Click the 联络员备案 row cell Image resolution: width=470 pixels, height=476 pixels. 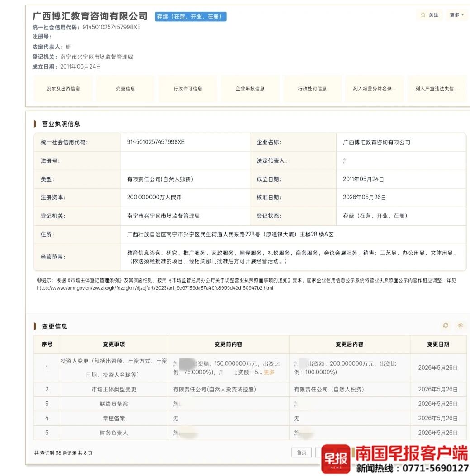pos(114,404)
